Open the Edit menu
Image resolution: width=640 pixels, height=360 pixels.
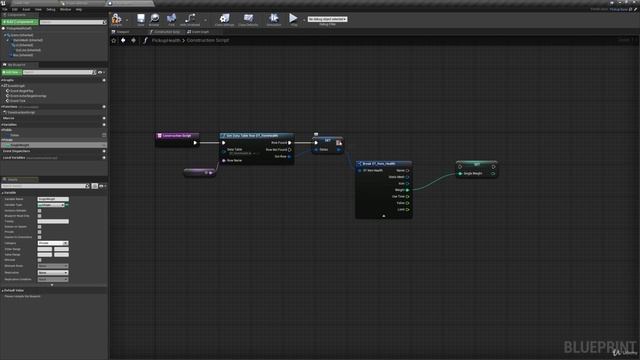click(15, 9)
